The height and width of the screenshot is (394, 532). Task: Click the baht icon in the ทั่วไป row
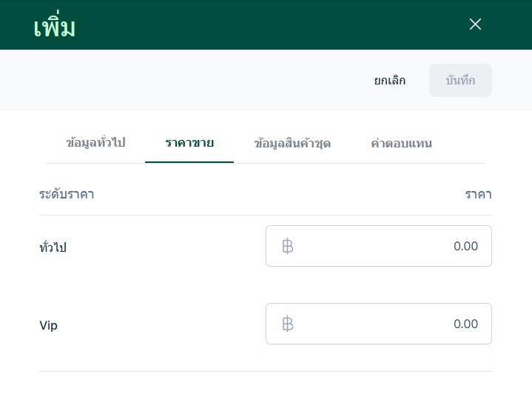click(288, 246)
